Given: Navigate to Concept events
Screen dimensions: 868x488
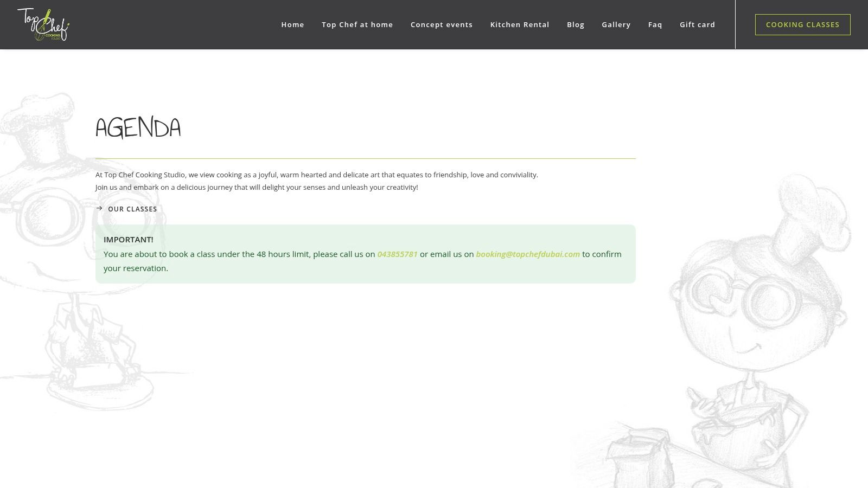Looking at the screenshot, I should pos(441,24).
